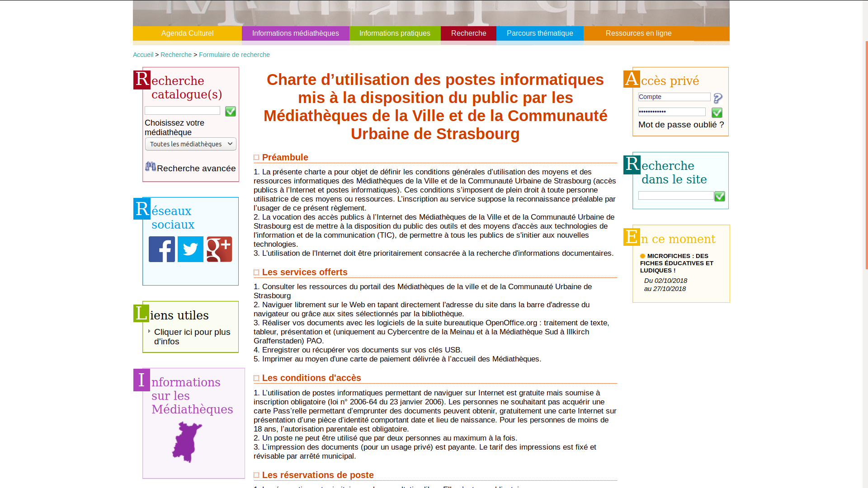
Task: Go to Accueil in breadcrumb
Action: 143,55
